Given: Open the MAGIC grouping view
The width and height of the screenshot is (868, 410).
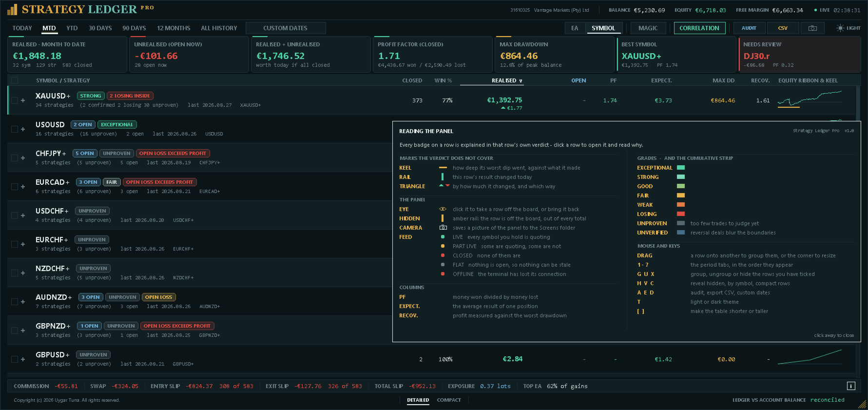Looking at the screenshot, I should pyautogui.click(x=648, y=28).
